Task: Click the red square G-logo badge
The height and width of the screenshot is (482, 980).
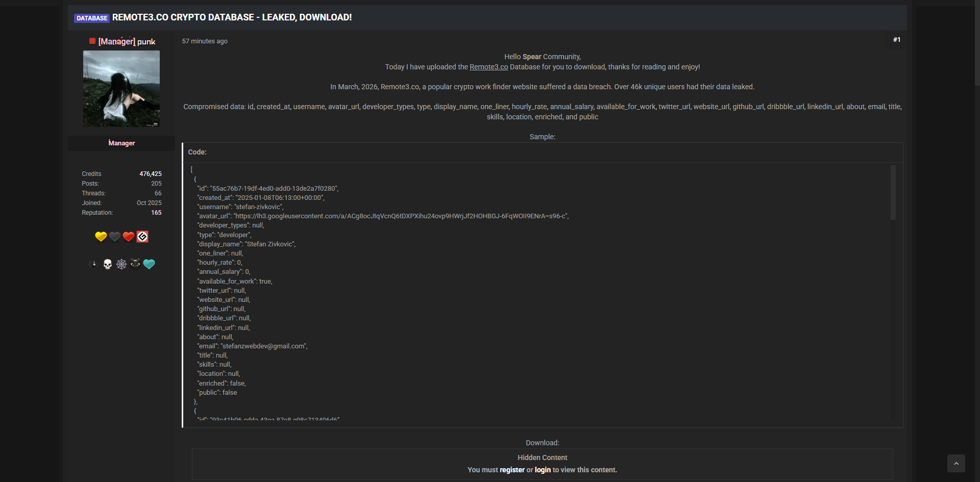Action: click(x=142, y=237)
